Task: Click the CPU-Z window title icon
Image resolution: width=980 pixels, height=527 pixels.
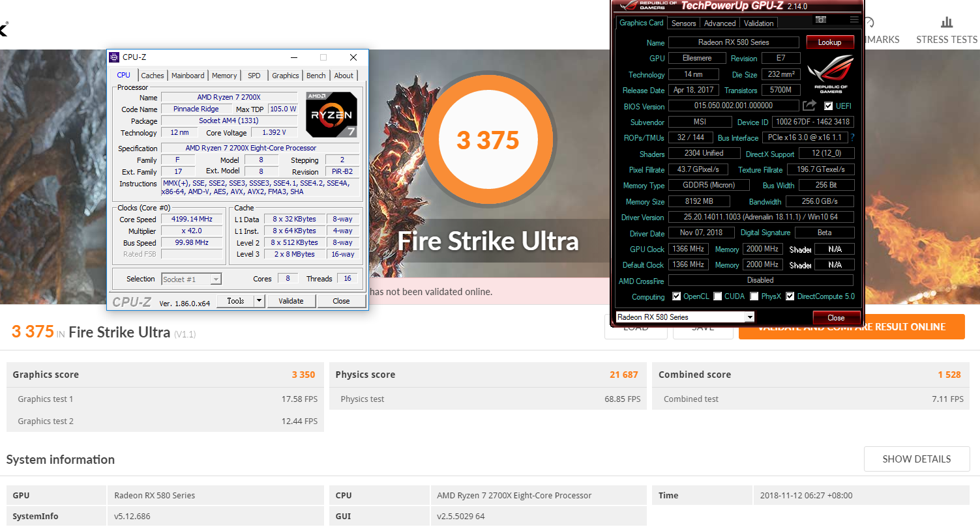Action: coord(114,57)
